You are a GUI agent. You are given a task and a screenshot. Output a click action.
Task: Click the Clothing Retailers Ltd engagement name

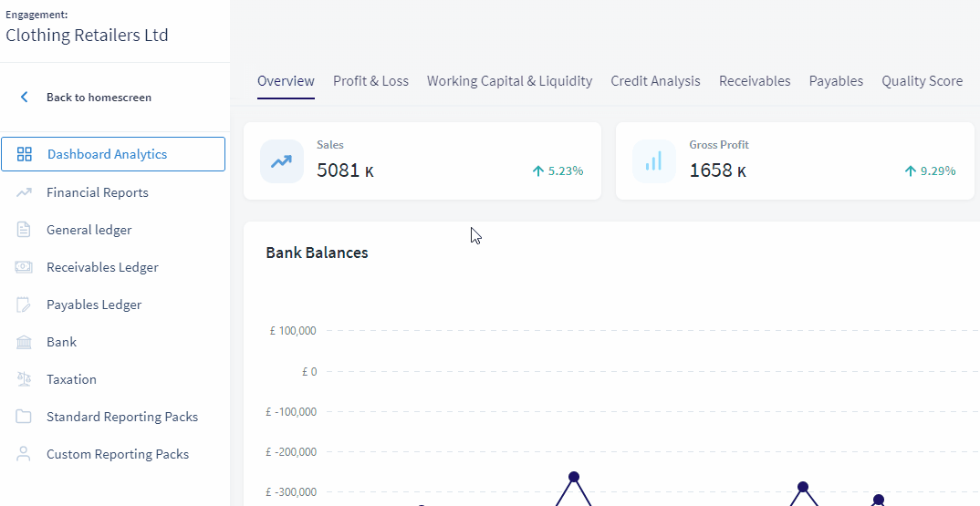pos(87,35)
